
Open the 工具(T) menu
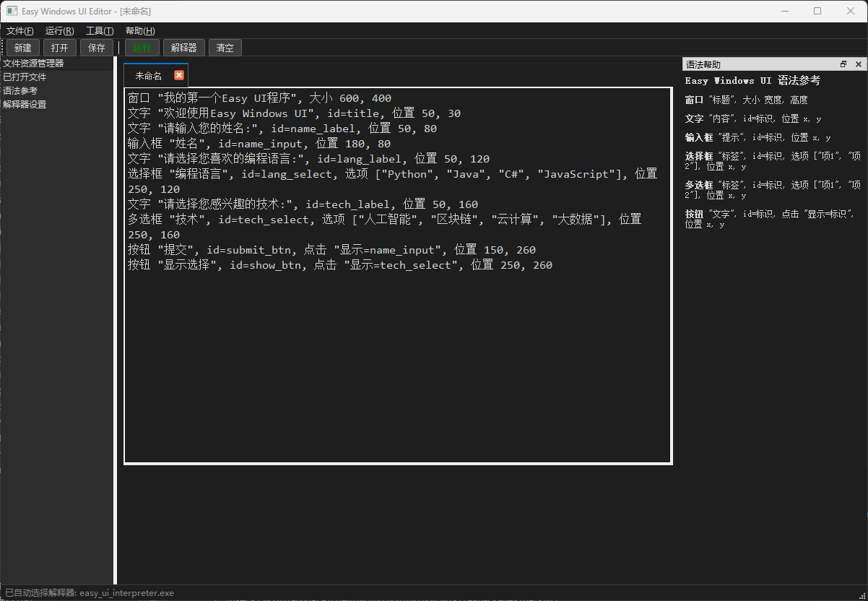(x=100, y=30)
